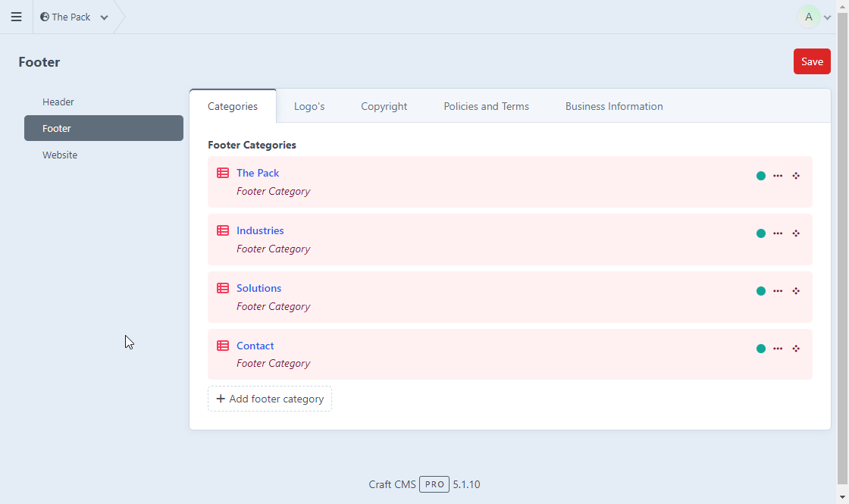Click the green status indicator for Industries
This screenshot has width=849, height=504.
[x=761, y=233]
